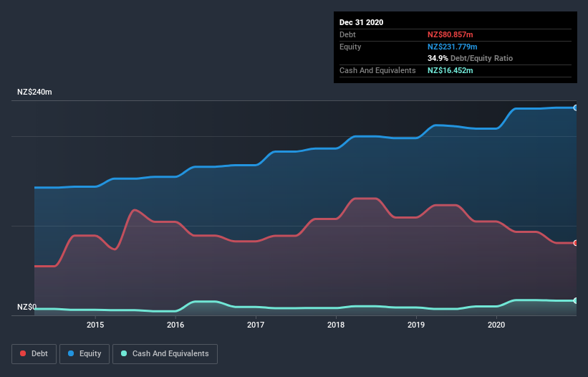The width and height of the screenshot is (588, 377).
Task: Select the 2015 x-axis label
Action: click(95, 325)
